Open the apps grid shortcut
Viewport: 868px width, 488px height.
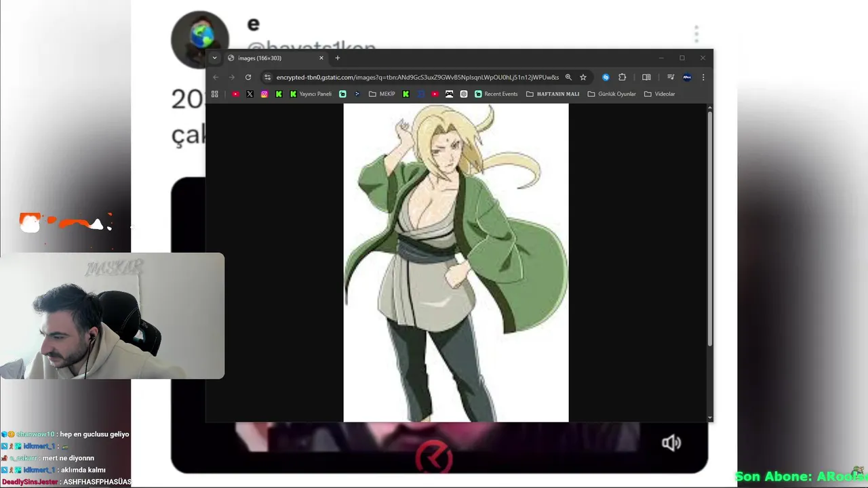215,94
